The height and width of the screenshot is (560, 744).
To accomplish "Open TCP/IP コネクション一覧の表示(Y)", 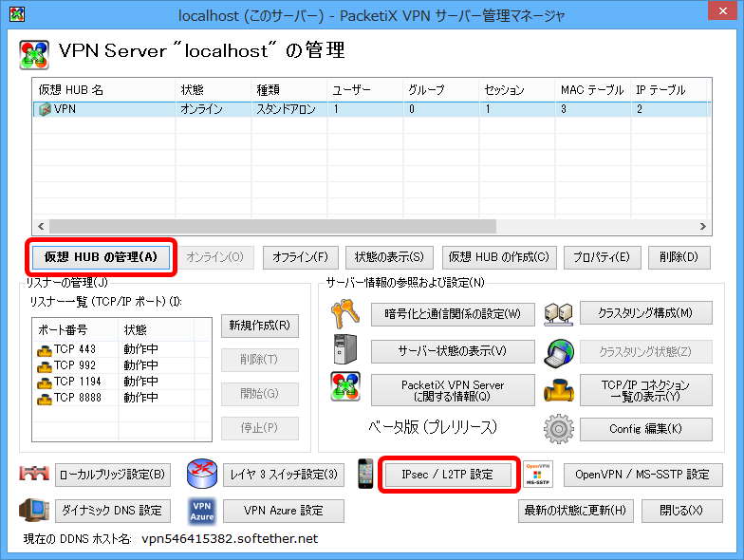I will point(645,390).
